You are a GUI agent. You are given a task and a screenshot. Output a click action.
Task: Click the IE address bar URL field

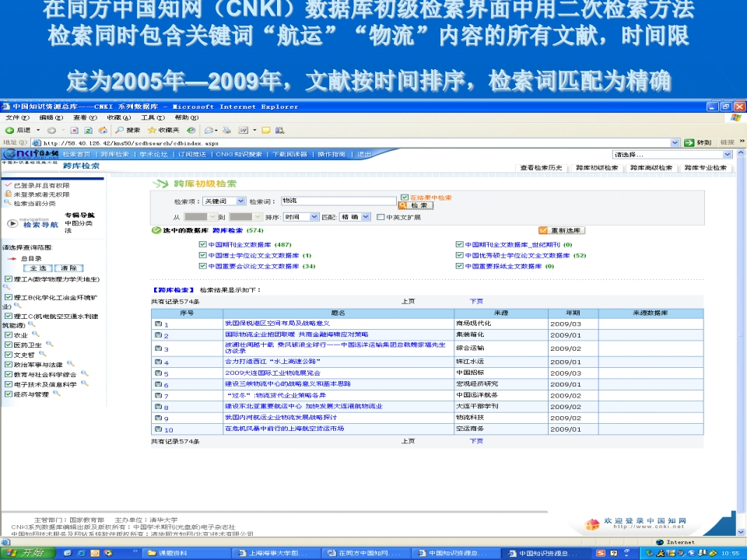[352, 143]
